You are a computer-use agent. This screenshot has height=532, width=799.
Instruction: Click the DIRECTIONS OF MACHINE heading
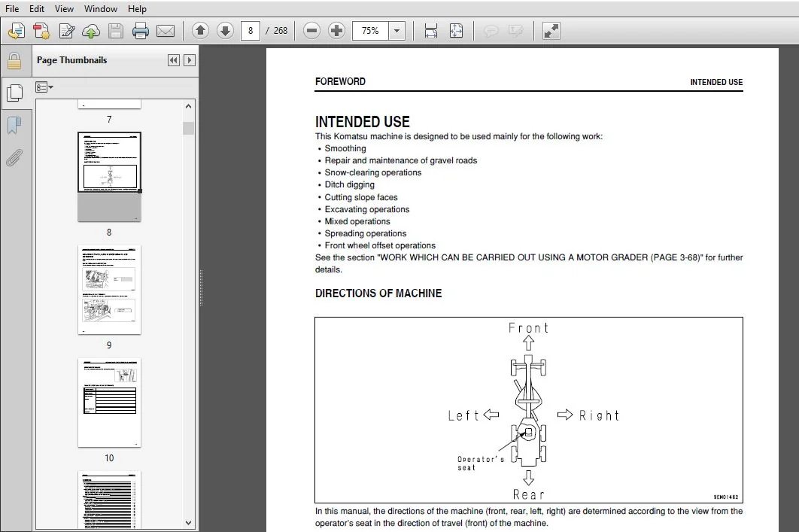tap(378, 293)
